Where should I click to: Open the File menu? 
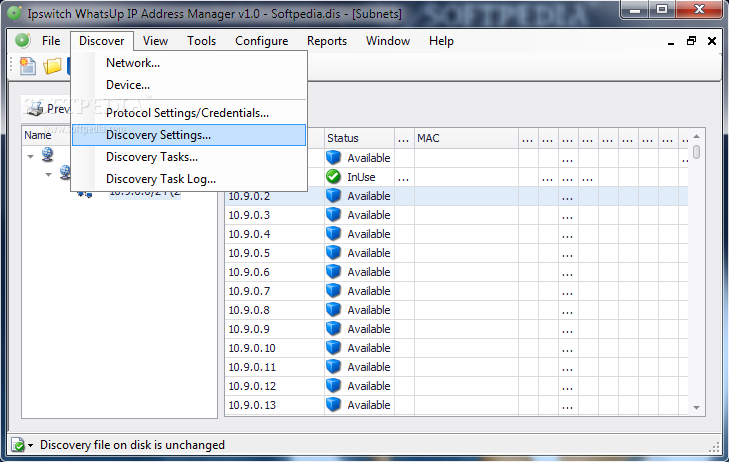tap(51, 41)
